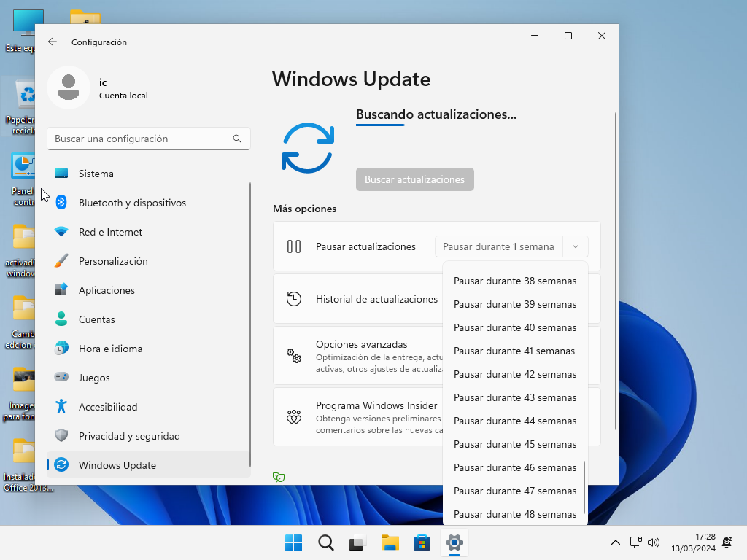Click the Settings gear on taskbar
Viewport: 747px width, 560px height.
[454, 542]
